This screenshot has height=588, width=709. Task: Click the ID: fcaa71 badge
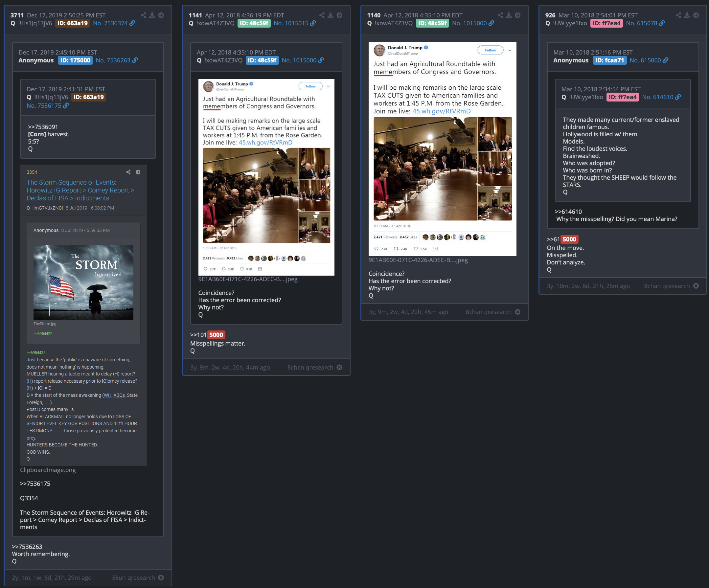(x=610, y=60)
